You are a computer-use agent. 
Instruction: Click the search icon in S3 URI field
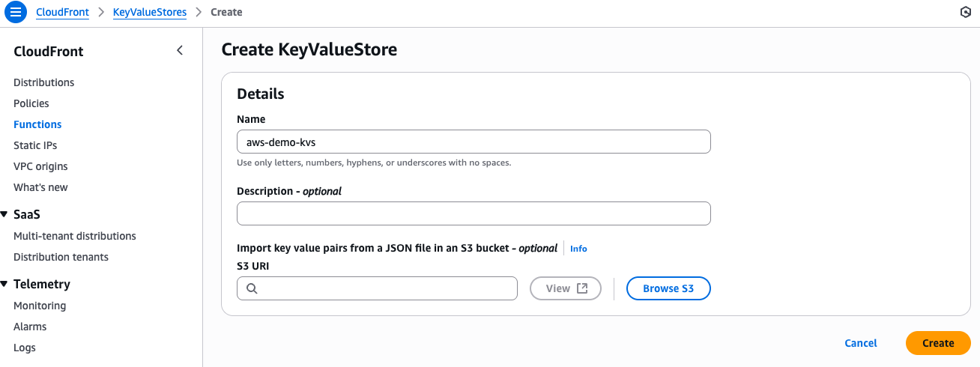coord(252,288)
